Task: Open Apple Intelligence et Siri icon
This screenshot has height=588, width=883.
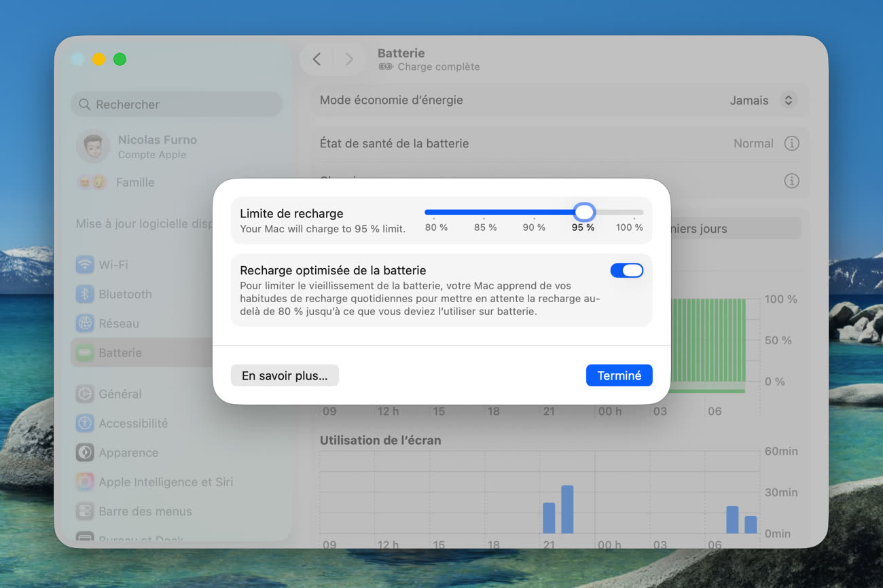Action: coord(85,482)
